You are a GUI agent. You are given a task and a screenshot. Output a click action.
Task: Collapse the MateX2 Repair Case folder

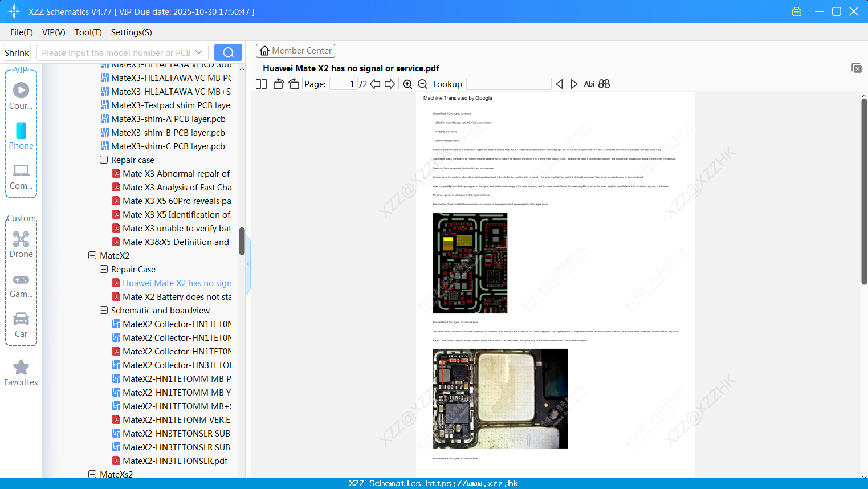tap(104, 270)
